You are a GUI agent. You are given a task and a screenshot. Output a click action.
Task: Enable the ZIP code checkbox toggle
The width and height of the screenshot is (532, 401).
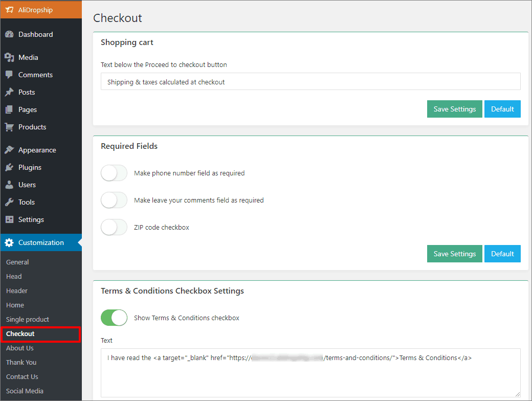tap(114, 227)
